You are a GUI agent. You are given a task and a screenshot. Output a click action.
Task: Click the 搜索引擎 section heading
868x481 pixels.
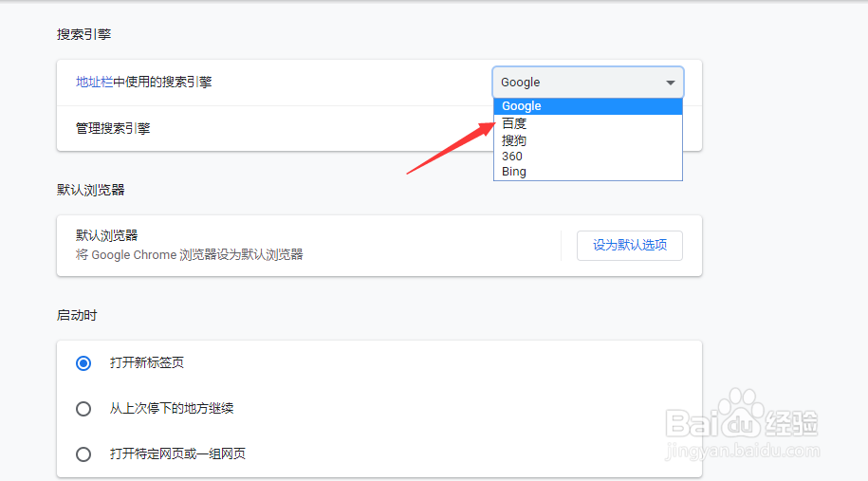pyautogui.click(x=84, y=34)
